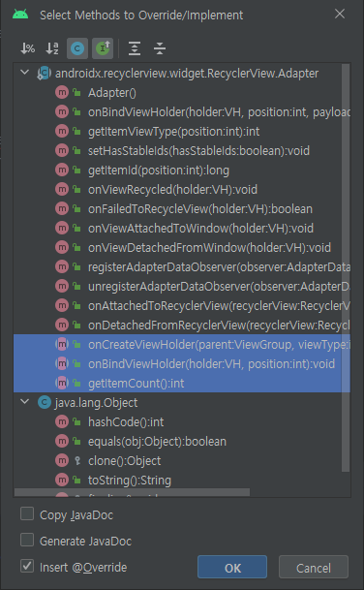Viewport: 364px width, 590px height.
Task: Click protected key icon next to clone()
Action: [77, 460]
